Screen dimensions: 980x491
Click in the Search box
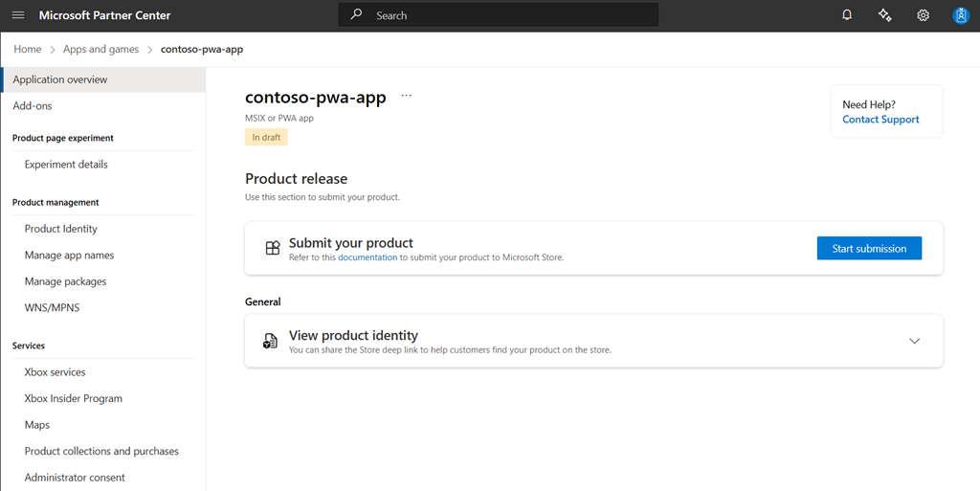(x=498, y=15)
